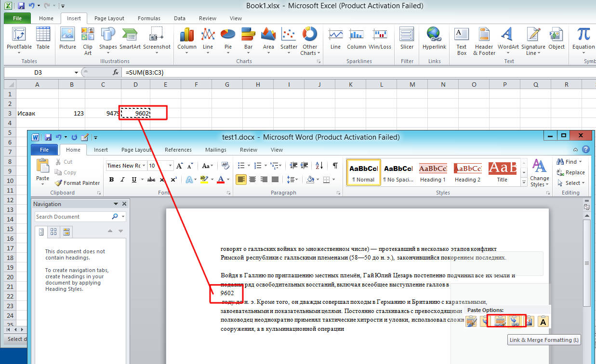Pick text highlight color in Word
Viewport: 596px width, 364px height.
pyautogui.click(x=203, y=180)
